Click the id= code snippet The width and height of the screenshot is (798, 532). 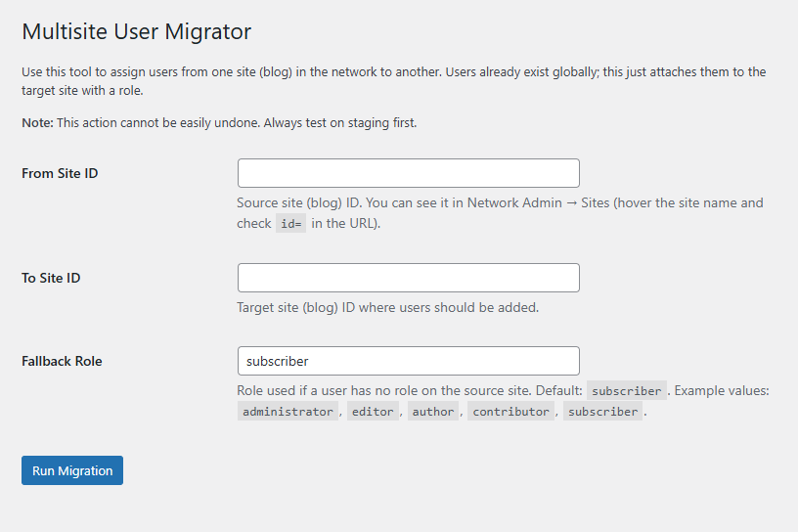click(x=291, y=224)
